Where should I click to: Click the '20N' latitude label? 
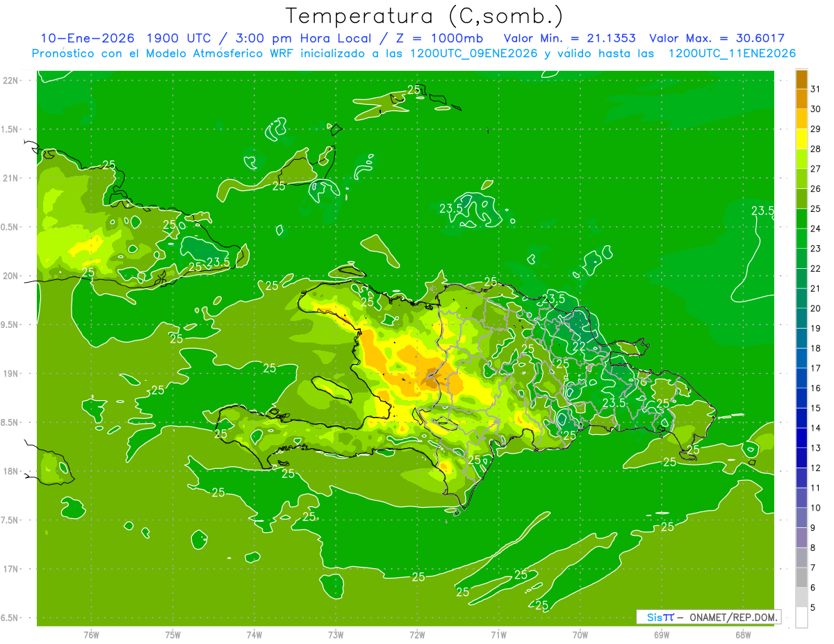click(x=10, y=276)
